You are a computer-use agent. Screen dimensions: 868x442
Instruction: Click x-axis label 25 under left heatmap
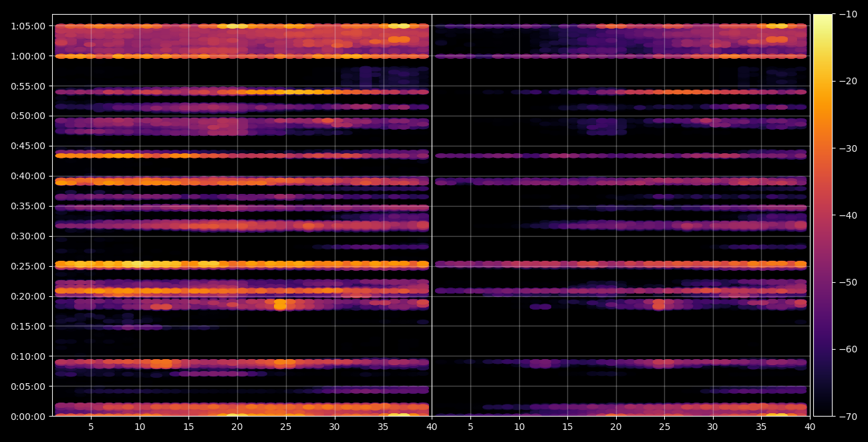[286, 426]
